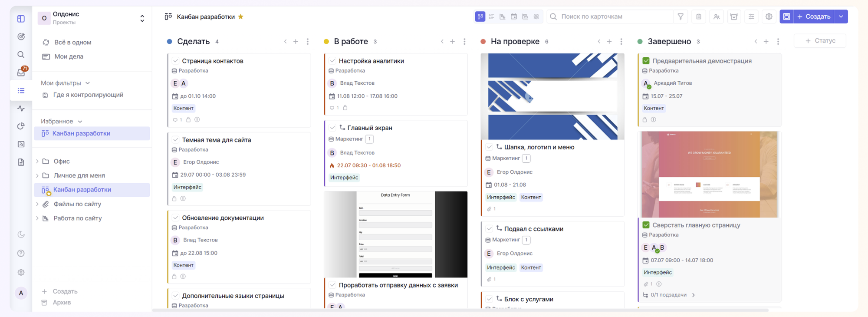Collapse the Мои фильтры section
Screen dimensions: 868x317
(x=88, y=83)
